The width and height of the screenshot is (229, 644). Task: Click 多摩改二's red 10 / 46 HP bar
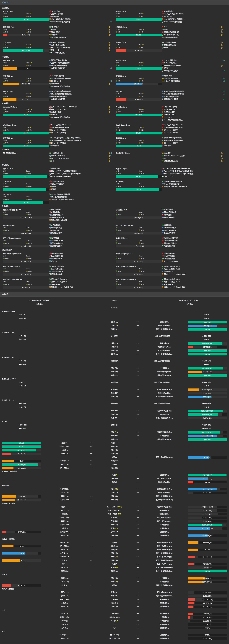139,51
